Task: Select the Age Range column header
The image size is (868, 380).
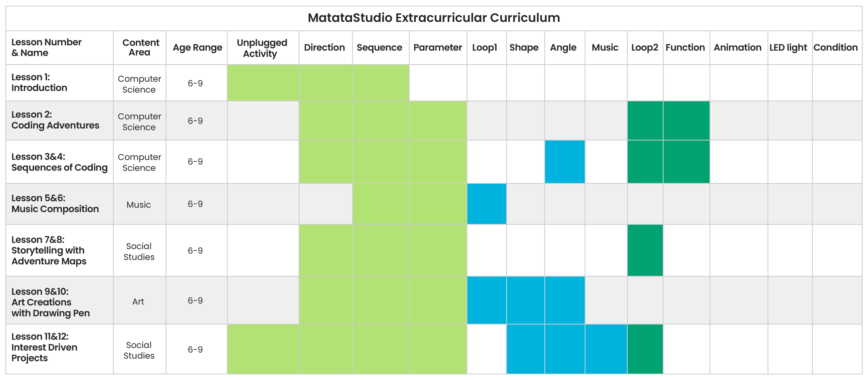Action: pyautogui.click(x=198, y=47)
